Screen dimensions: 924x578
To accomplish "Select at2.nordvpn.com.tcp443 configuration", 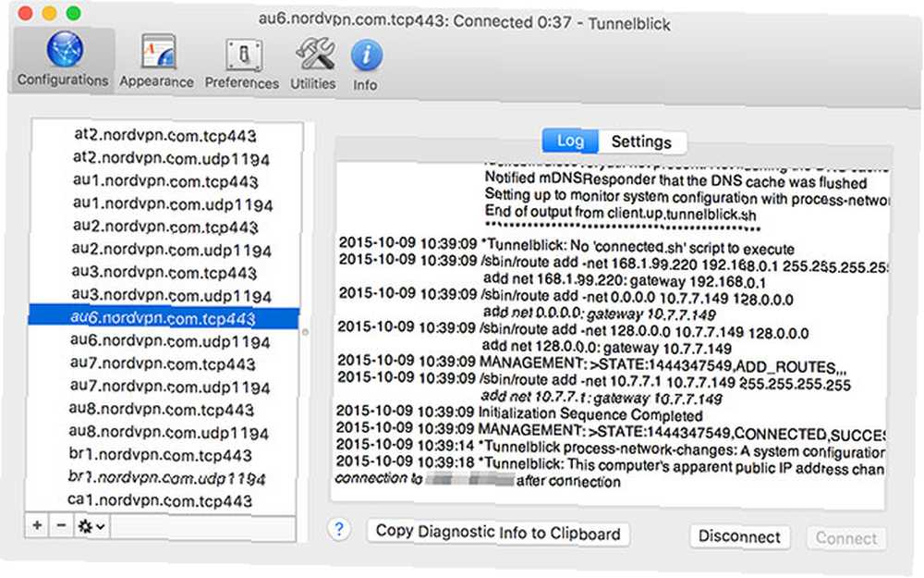I will click(165, 135).
